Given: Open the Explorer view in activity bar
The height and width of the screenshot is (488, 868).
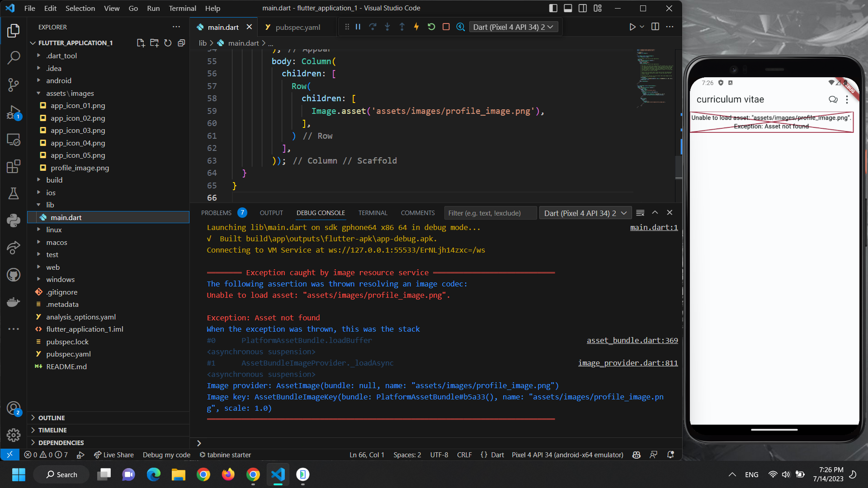Looking at the screenshot, I should pos(14,31).
